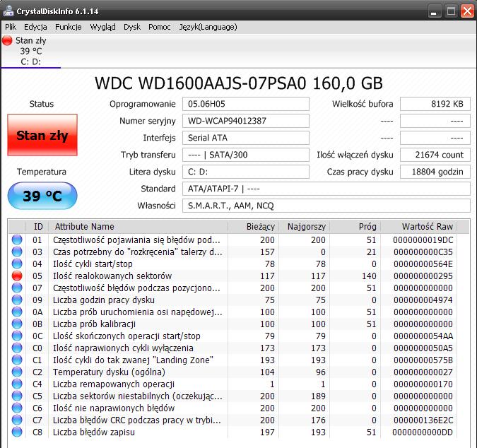Select the row Liczba błędów zapisu
477x448 pixels.
[232, 432]
